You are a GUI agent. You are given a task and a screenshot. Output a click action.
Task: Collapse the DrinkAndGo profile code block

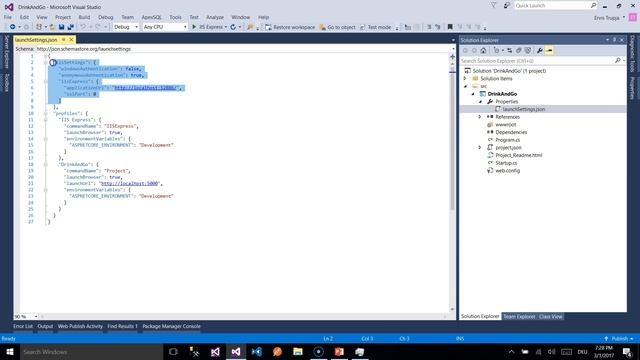[x=46, y=164]
